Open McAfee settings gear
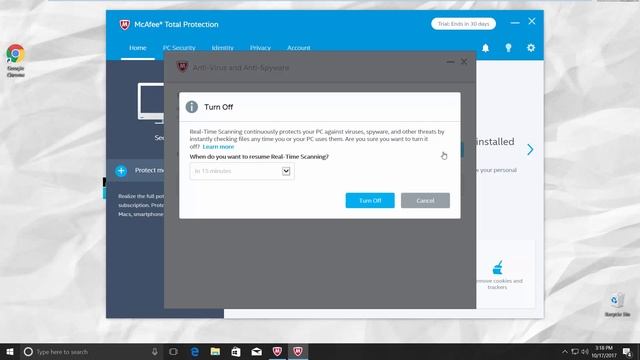The width and height of the screenshot is (640, 360). 531,48
